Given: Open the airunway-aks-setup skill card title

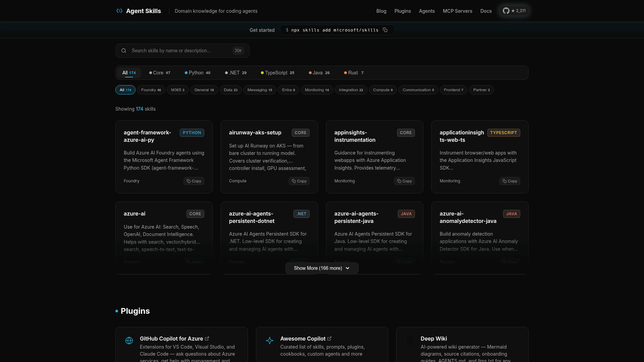Looking at the screenshot, I should point(255,132).
